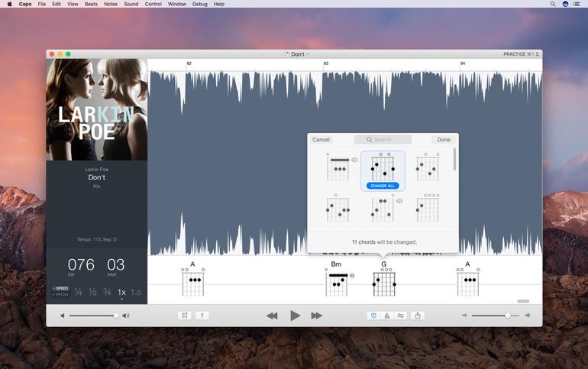Open the Apple menu
The image size is (588, 369).
click(10, 4)
